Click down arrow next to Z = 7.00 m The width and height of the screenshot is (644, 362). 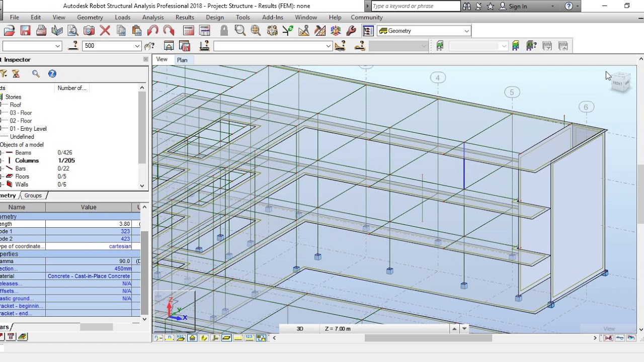click(464, 328)
